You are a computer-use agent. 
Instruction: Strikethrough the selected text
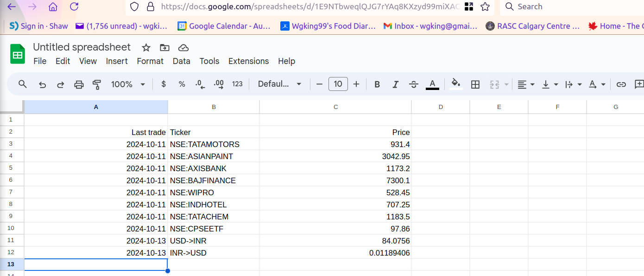414,84
